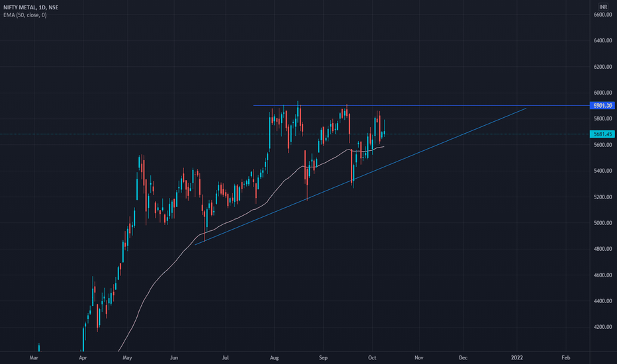Click the Aug label on time axis
This screenshot has height=364, width=617.
point(274,357)
